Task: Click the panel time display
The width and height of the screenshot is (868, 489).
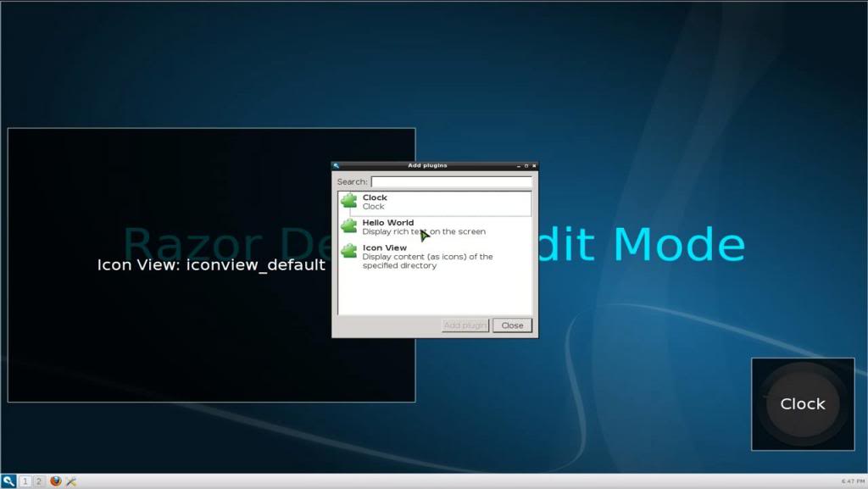Action: coord(852,481)
